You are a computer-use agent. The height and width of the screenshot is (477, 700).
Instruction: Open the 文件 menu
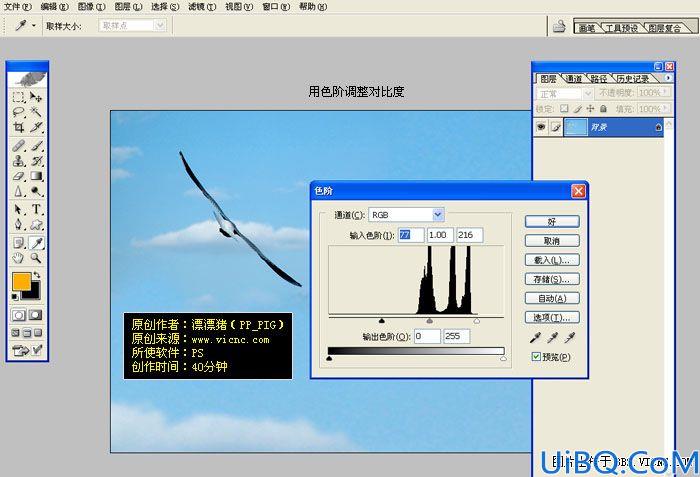pyautogui.click(x=17, y=7)
